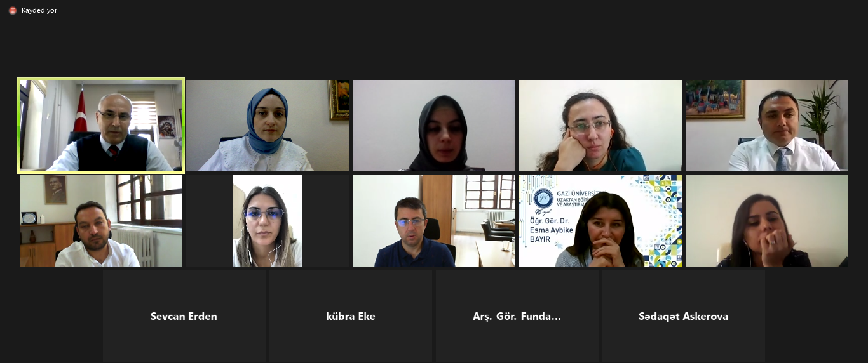
Task: Select video of woman in blue headscarf
Action: [268, 126]
